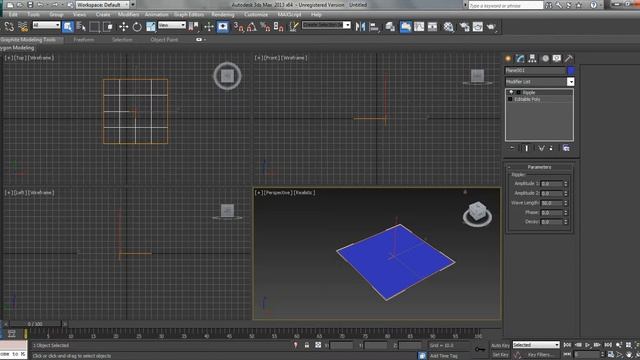Switch to the Object Paint ribbon tab
640x360 pixels.
click(164, 40)
